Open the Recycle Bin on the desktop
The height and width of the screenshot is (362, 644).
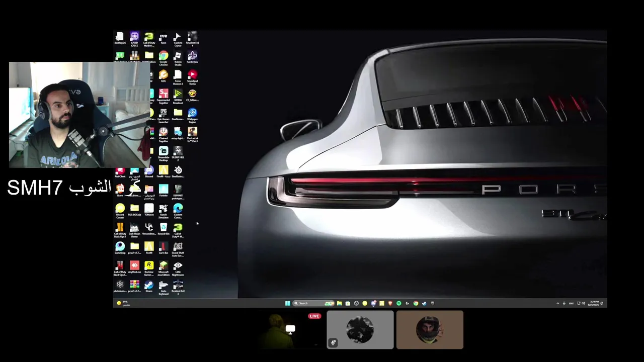[x=164, y=230]
